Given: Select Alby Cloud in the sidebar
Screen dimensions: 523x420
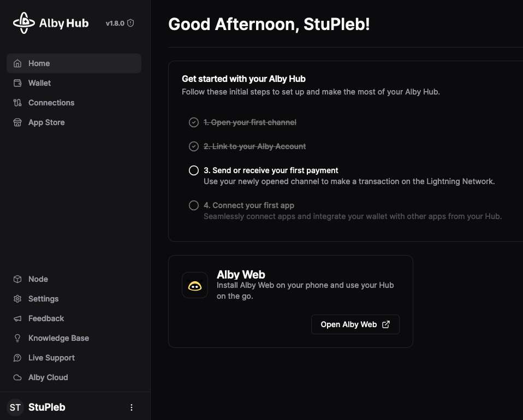Looking at the screenshot, I should pos(48,377).
